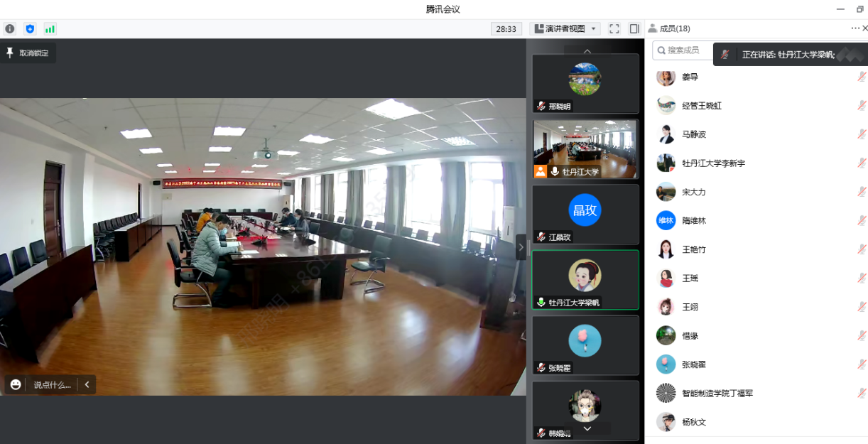Collapse the thumbnail strip with the side arrow

521,247
